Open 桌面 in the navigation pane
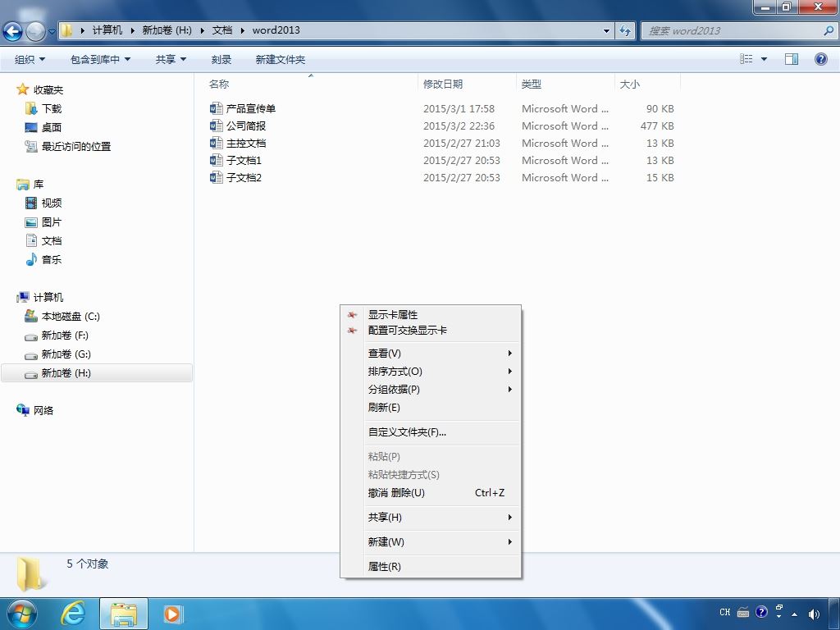The width and height of the screenshot is (840, 630). (x=44, y=127)
